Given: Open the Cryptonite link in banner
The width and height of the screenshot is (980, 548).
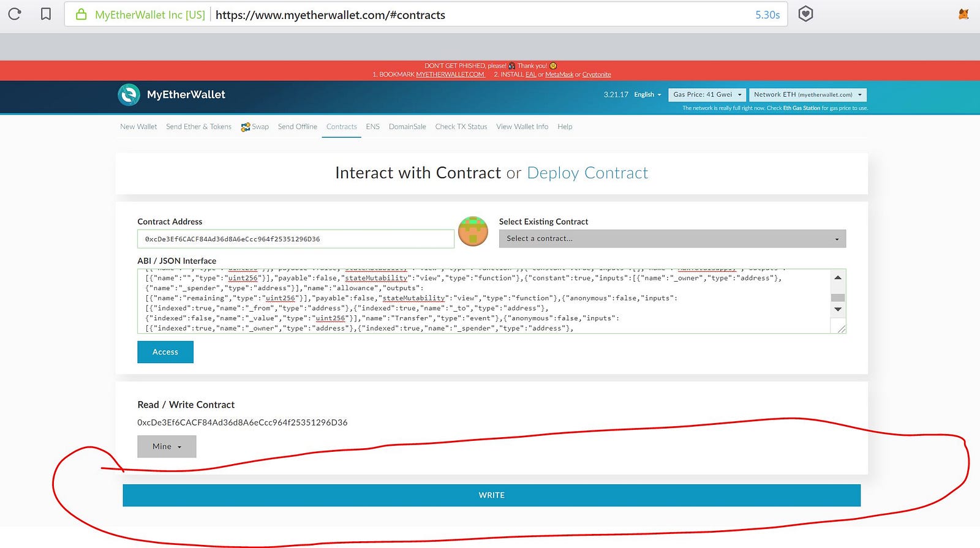Looking at the screenshot, I should [597, 75].
